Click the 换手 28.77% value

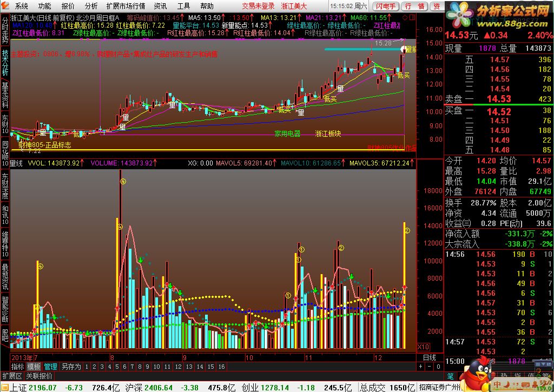[x=483, y=203]
